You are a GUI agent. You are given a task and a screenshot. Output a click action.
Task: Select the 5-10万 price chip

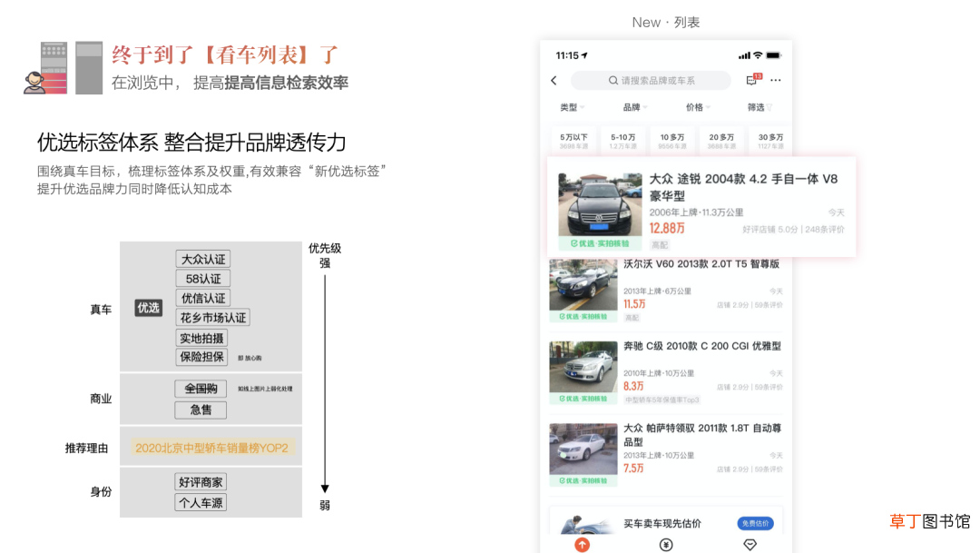623,141
